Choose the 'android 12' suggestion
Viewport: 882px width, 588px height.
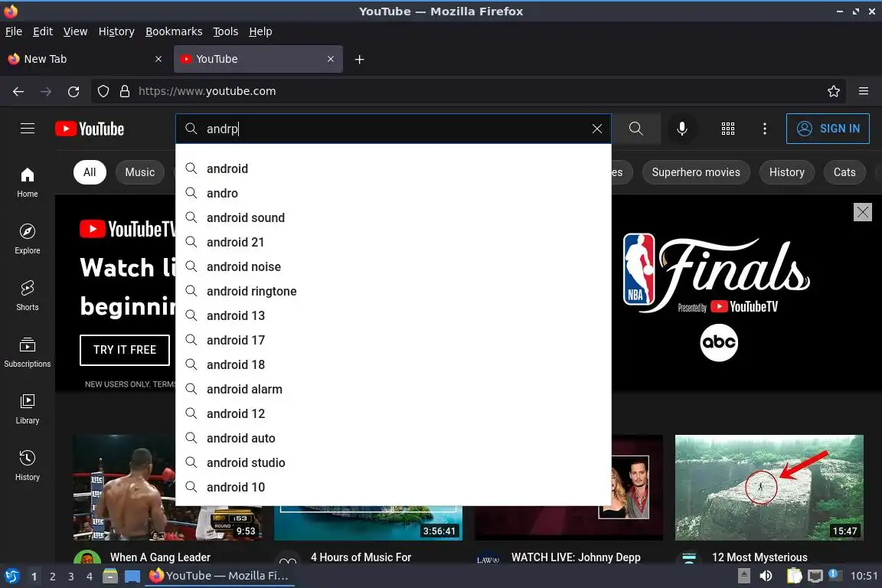point(394,413)
